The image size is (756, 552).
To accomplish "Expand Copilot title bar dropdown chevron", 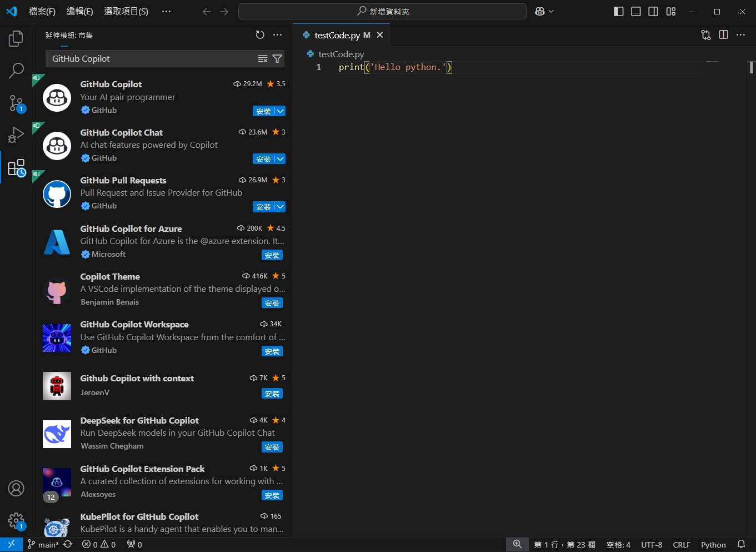I will point(551,12).
